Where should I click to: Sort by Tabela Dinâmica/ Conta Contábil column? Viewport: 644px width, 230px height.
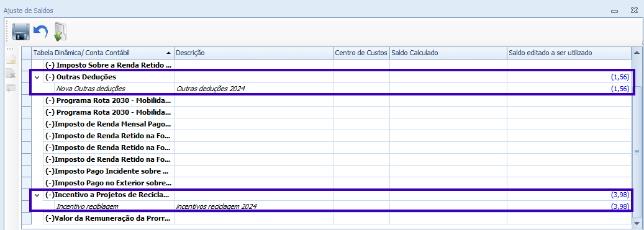coord(102,53)
